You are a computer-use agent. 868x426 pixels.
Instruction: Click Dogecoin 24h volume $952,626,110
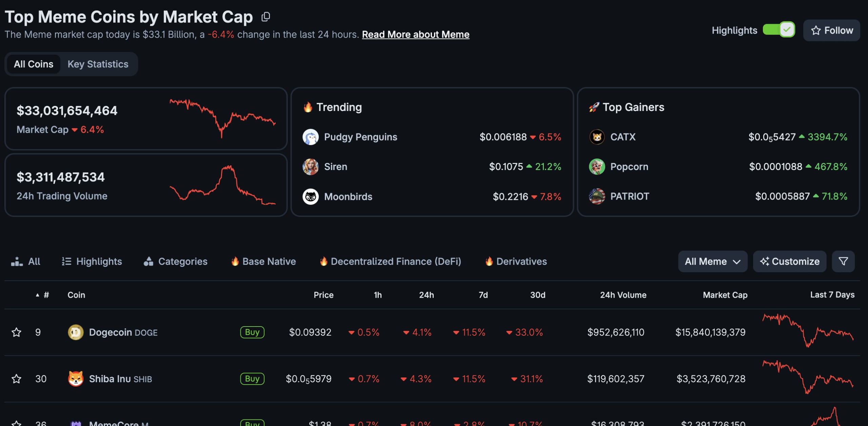coord(616,332)
